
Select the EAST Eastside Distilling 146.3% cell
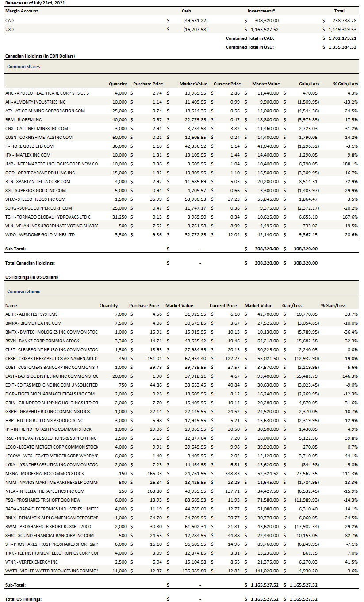(338, 376)
